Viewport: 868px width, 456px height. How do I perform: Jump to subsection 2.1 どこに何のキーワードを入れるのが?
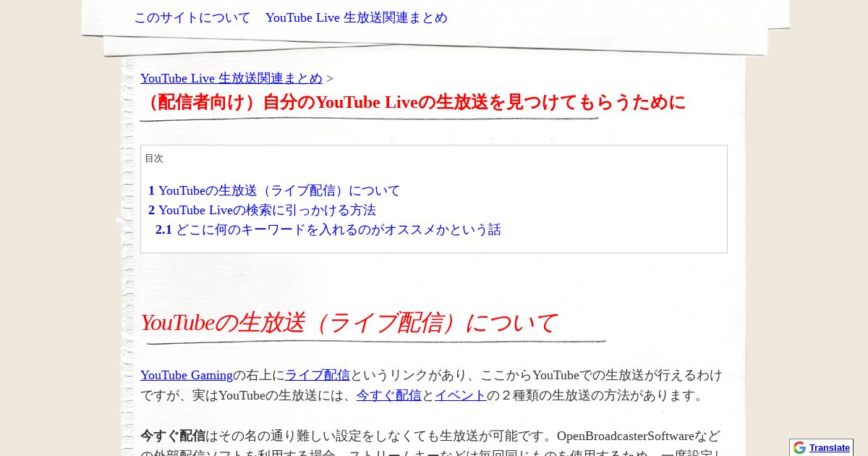pos(328,229)
